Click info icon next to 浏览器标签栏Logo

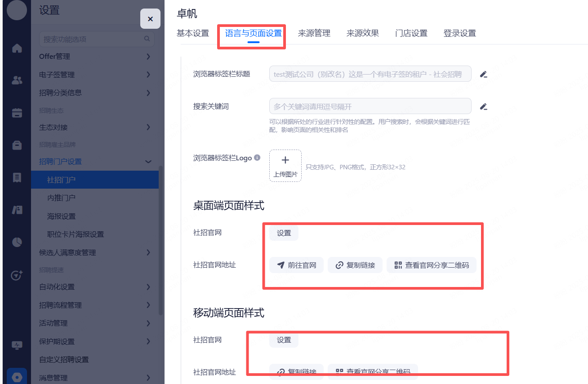[257, 158]
